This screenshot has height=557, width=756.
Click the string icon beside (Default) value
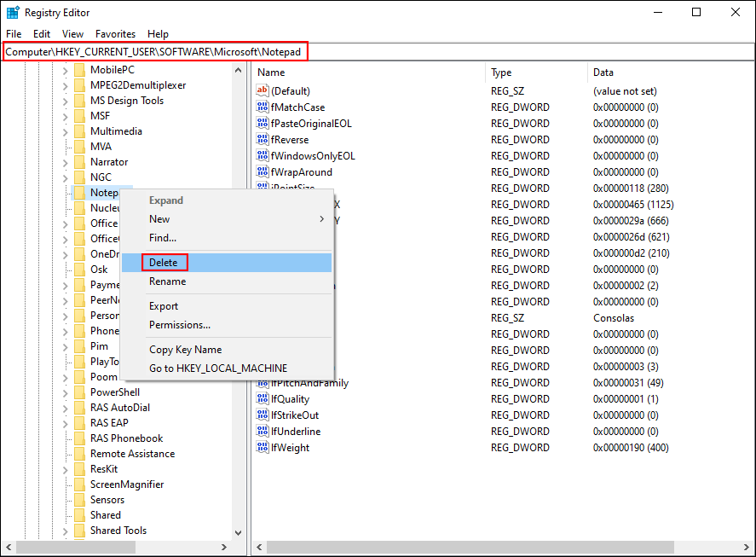coord(263,90)
